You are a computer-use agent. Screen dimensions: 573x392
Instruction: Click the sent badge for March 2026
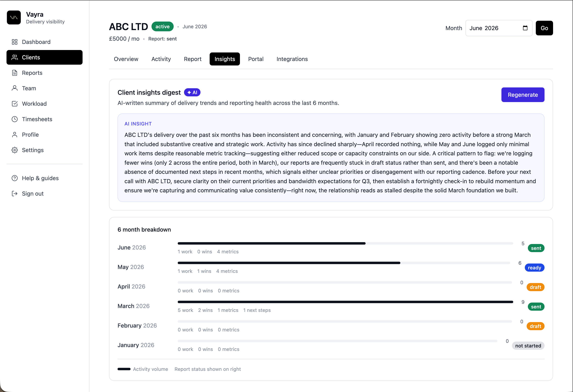536,307
